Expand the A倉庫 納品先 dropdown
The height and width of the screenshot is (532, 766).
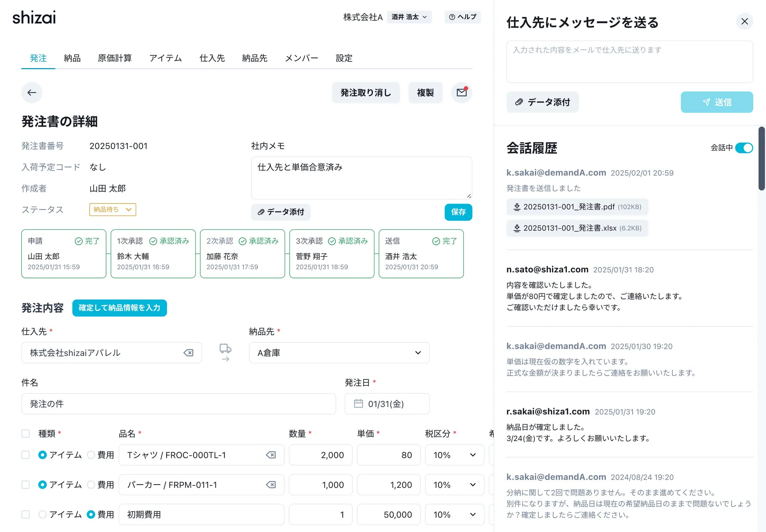pyautogui.click(x=418, y=353)
